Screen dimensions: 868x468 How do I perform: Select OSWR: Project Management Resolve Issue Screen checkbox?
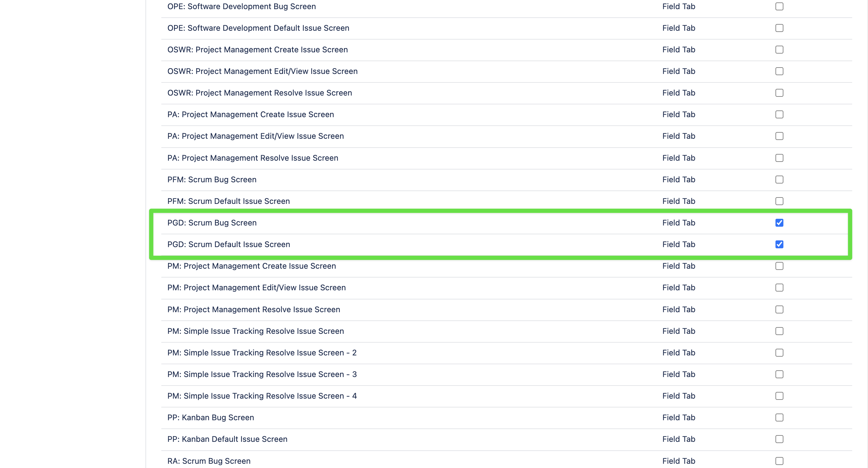779,93
